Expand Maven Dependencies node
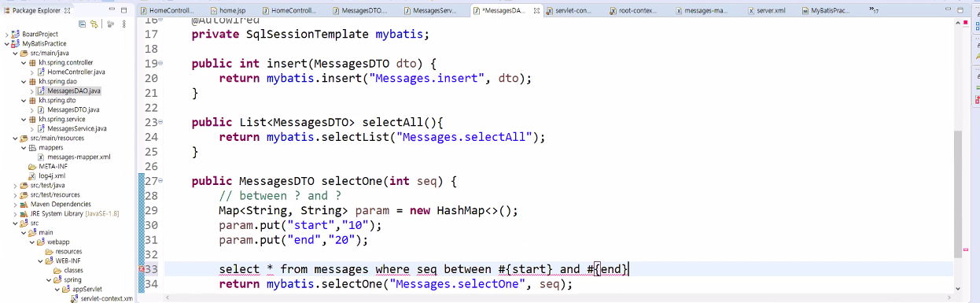This screenshot has height=303, width=980. [15, 205]
